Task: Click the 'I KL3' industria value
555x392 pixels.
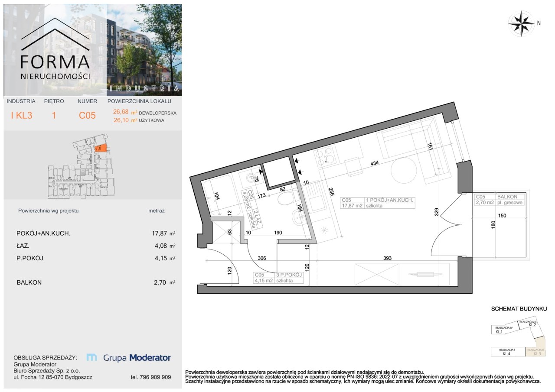Action: [21, 116]
